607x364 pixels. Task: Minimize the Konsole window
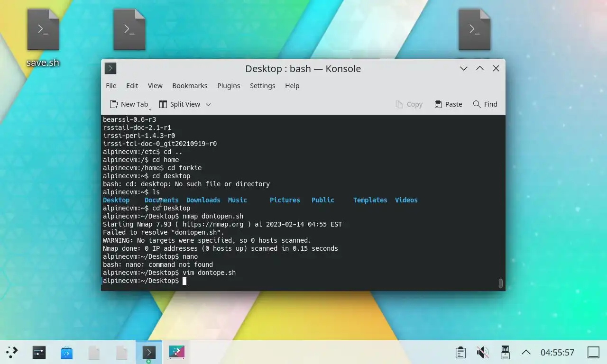[x=464, y=68]
